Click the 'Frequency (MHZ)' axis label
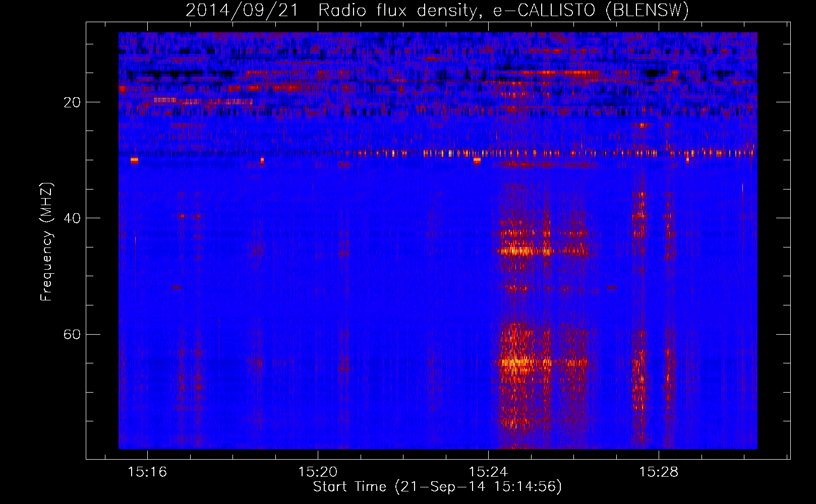The width and height of the screenshot is (816, 504). pos(46,242)
